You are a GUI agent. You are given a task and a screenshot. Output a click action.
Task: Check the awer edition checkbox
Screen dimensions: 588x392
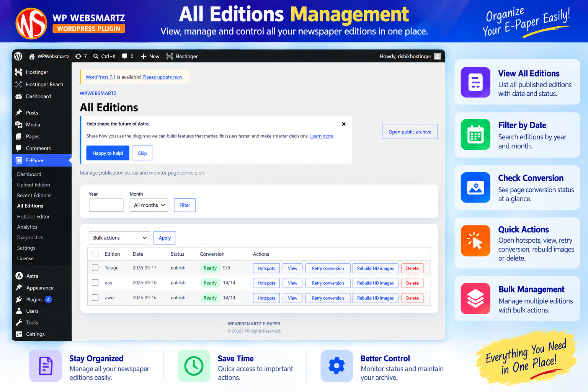coord(95,297)
